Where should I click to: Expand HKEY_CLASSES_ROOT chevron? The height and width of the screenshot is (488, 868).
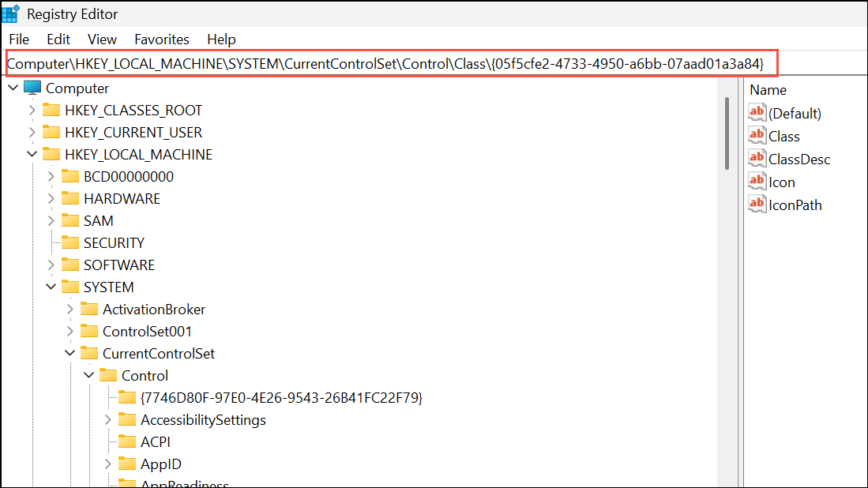[x=32, y=110]
